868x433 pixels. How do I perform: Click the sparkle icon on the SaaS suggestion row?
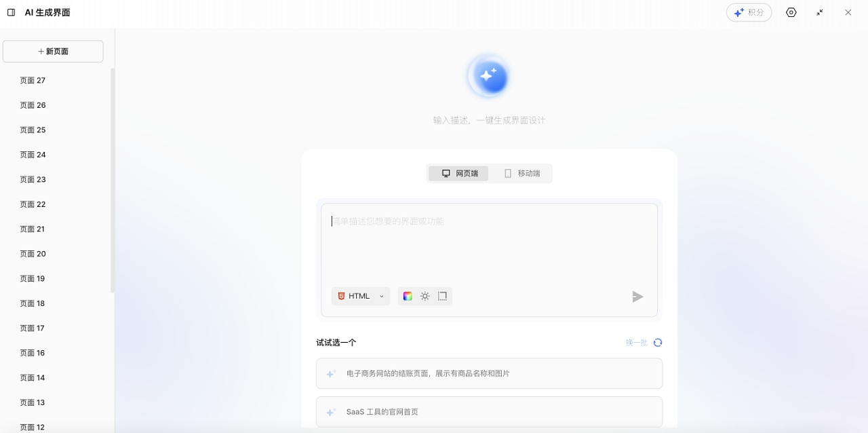point(331,411)
